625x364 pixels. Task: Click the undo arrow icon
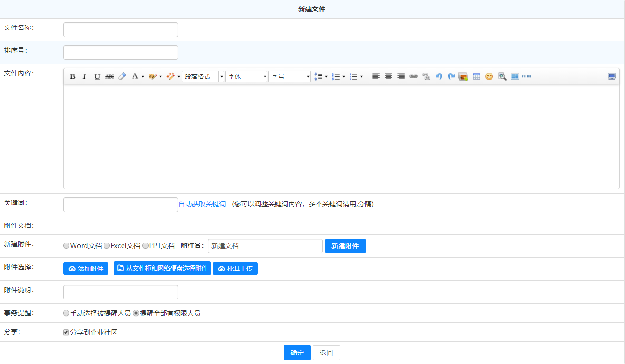pyautogui.click(x=439, y=76)
